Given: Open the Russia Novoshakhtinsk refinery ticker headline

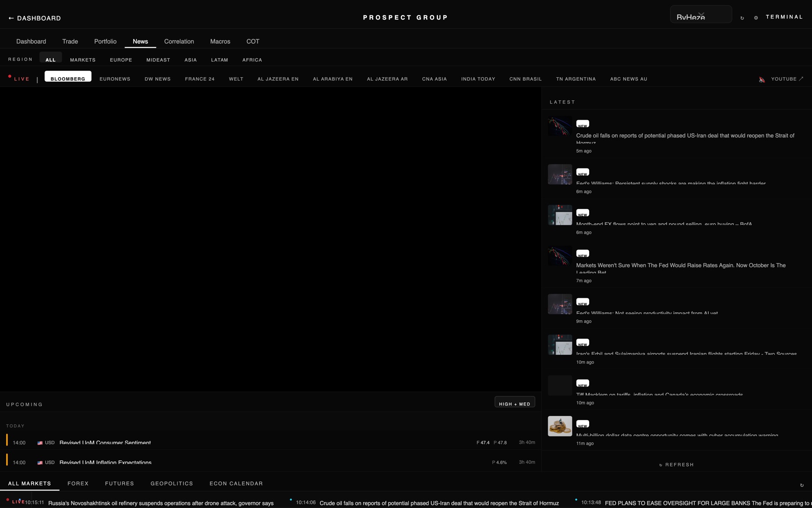Looking at the screenshot, I should tap(161, 503).
